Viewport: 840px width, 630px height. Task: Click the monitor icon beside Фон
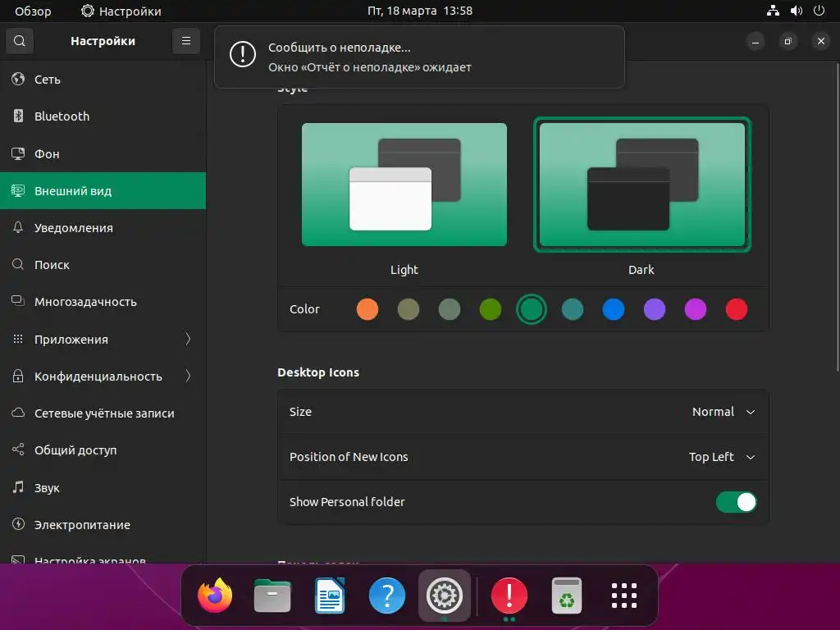click(x=18, y=153)
